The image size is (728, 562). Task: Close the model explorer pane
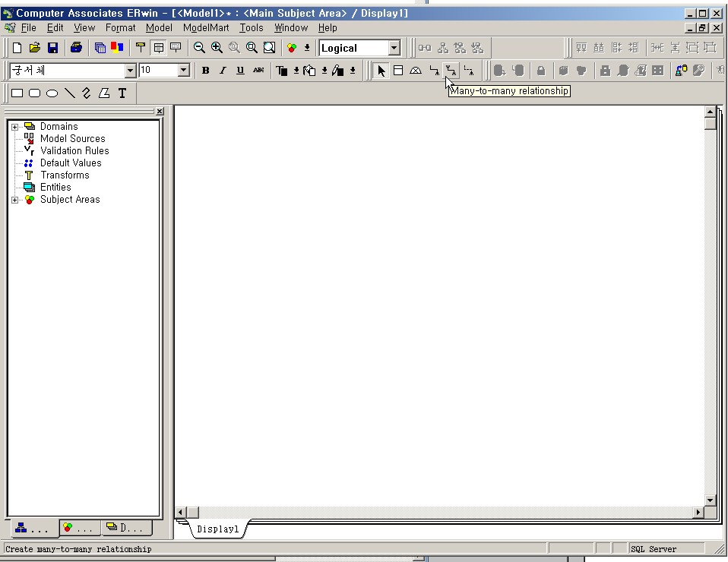point(160,112)
